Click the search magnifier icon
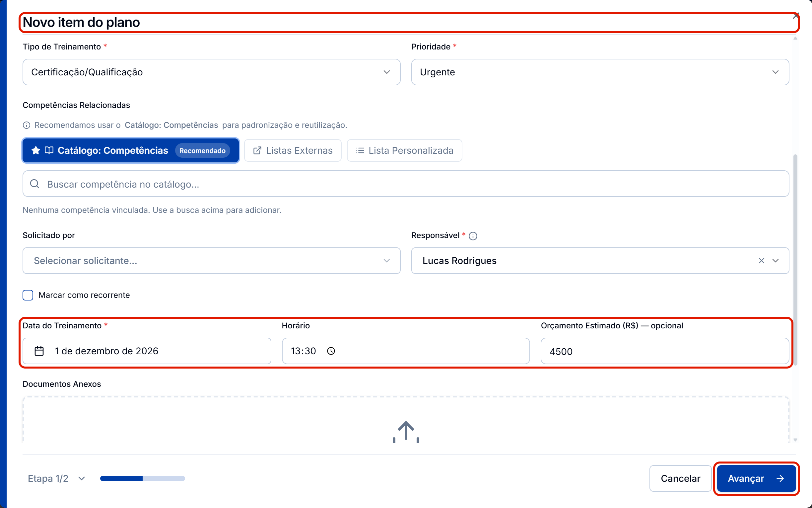Image resolution: width=812 pixels, height=508 pixels. [x=34, y=184]
